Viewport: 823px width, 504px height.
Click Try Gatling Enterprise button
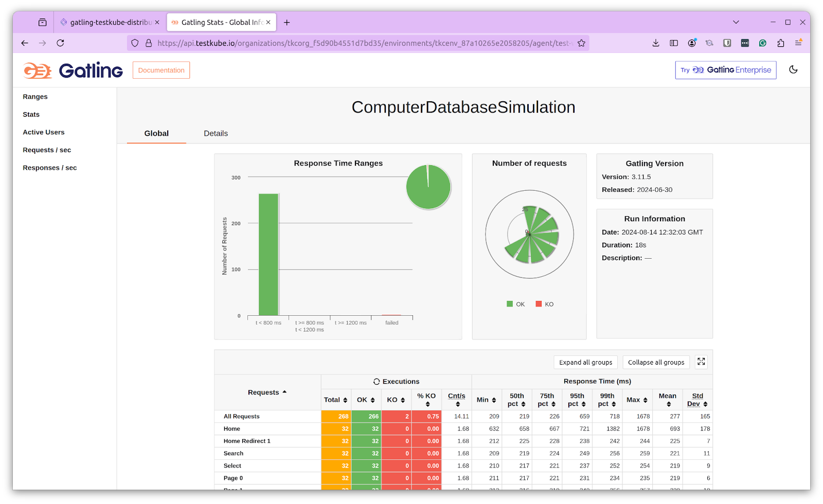coord(725,70)
